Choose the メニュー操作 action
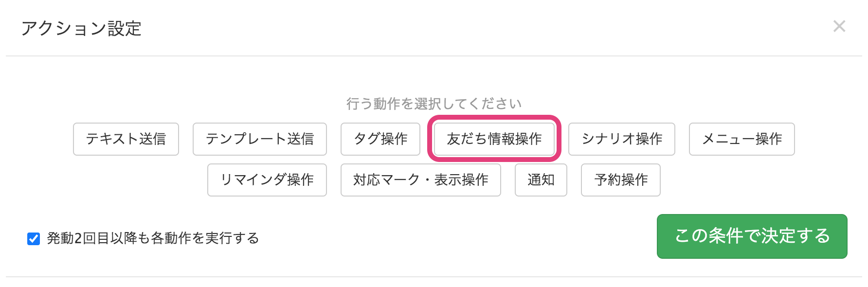This screenshot has width=868, height=287. click(x=742, y=139)
